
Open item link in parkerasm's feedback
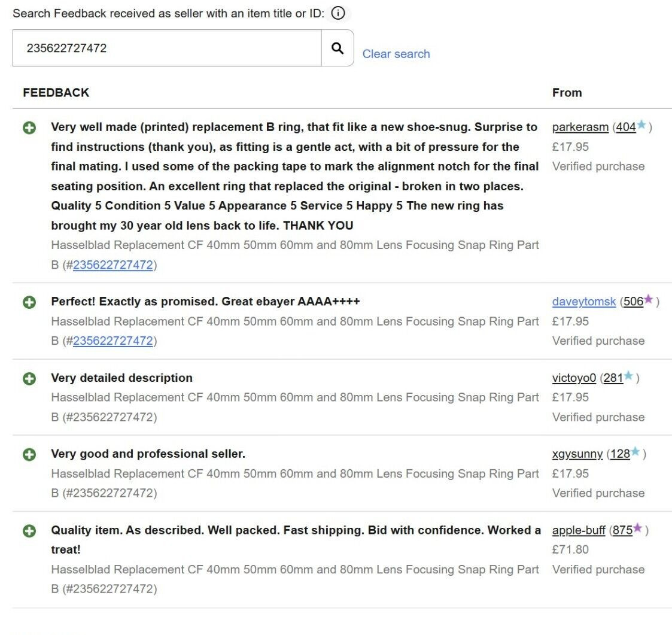coord(113,265)
